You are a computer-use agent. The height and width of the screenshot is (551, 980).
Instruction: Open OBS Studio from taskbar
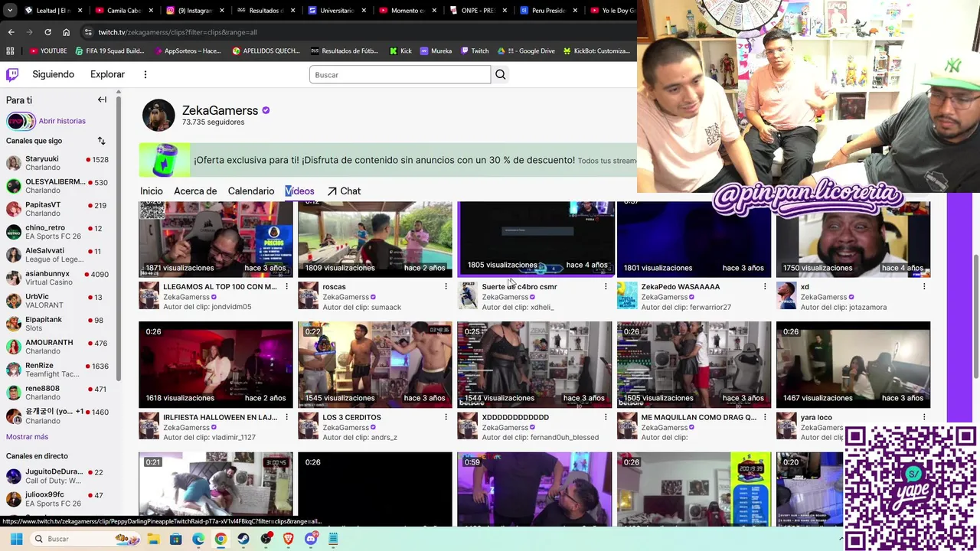point(266,539)
